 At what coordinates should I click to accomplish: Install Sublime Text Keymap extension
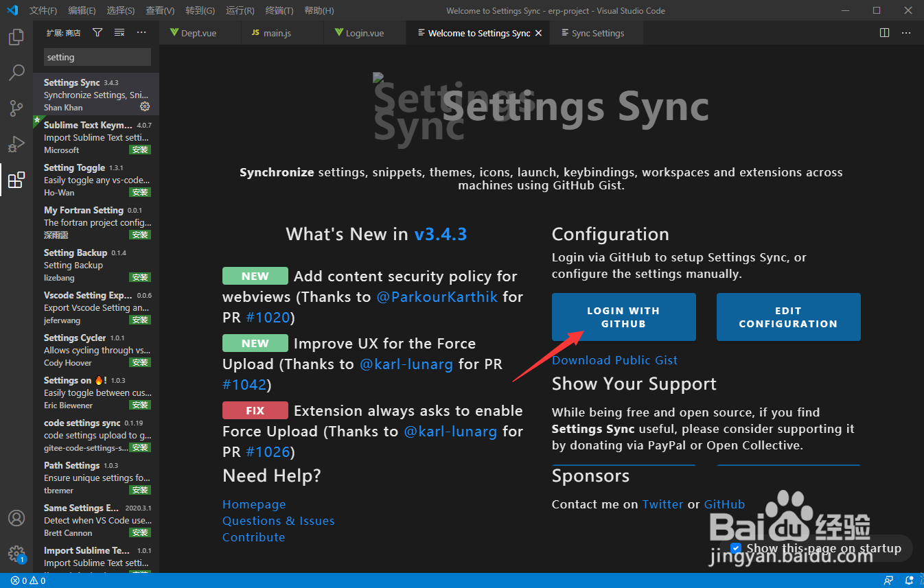[140, 150]
